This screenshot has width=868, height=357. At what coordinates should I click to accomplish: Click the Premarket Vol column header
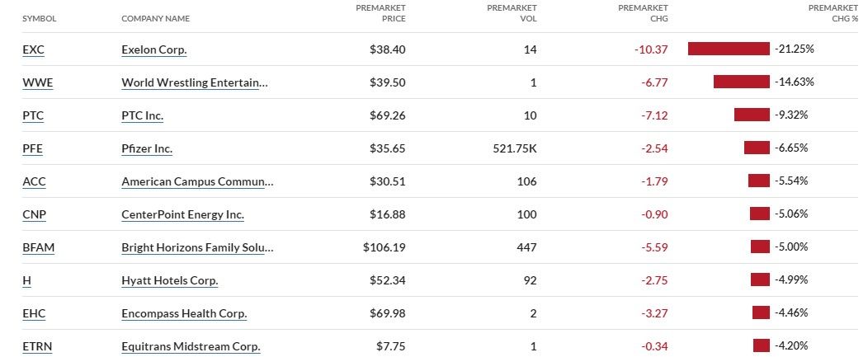click(x=512, y=13)
